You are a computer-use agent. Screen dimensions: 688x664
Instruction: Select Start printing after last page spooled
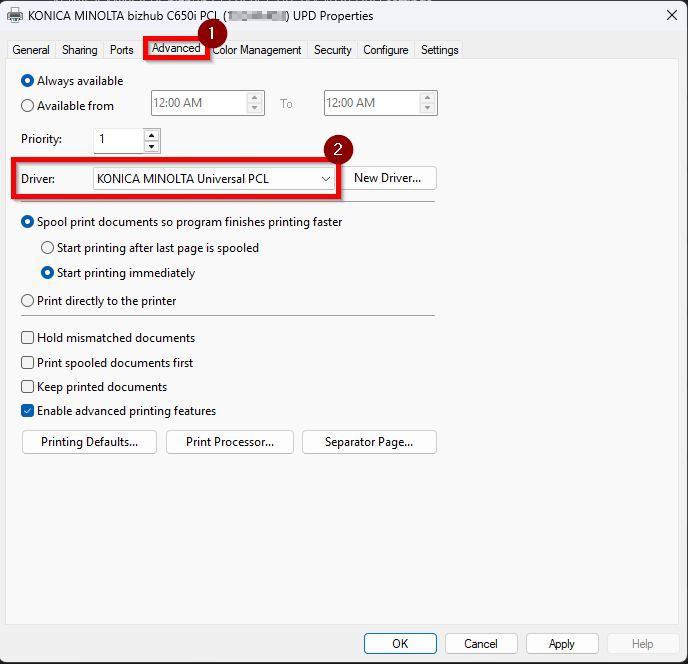coord(47,248)
